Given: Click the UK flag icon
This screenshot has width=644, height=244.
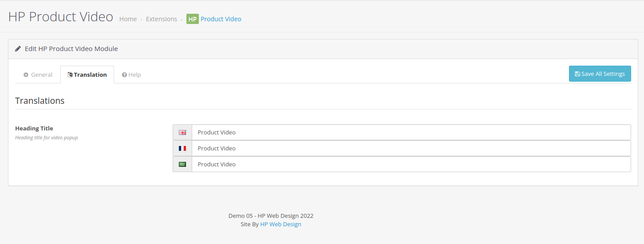Looking at the screenshot, I should coord(182,132).
